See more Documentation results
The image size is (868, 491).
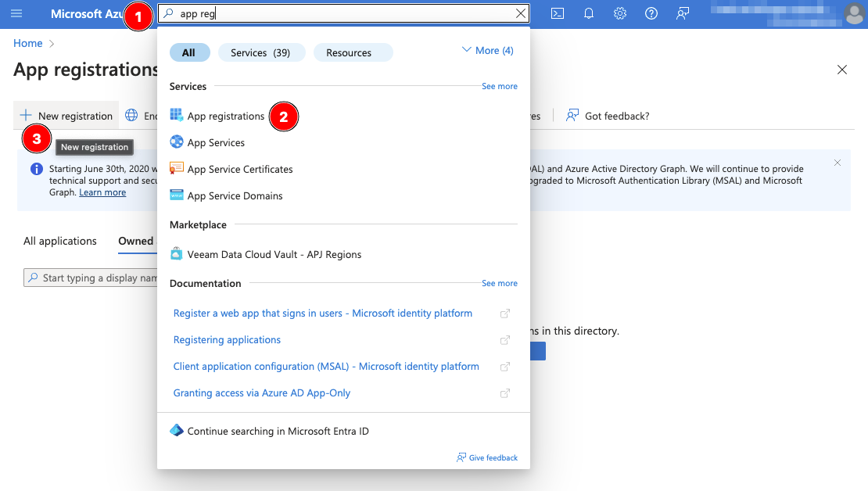click(x=500, y=283)
